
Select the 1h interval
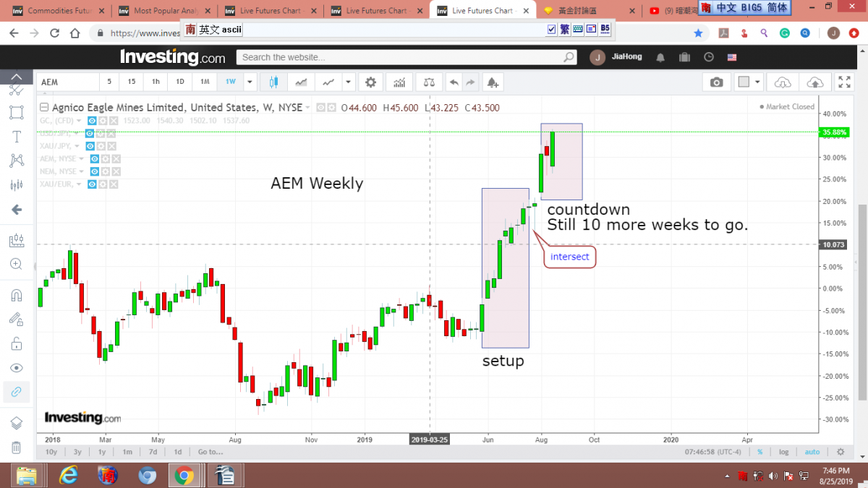pos(156,82)
